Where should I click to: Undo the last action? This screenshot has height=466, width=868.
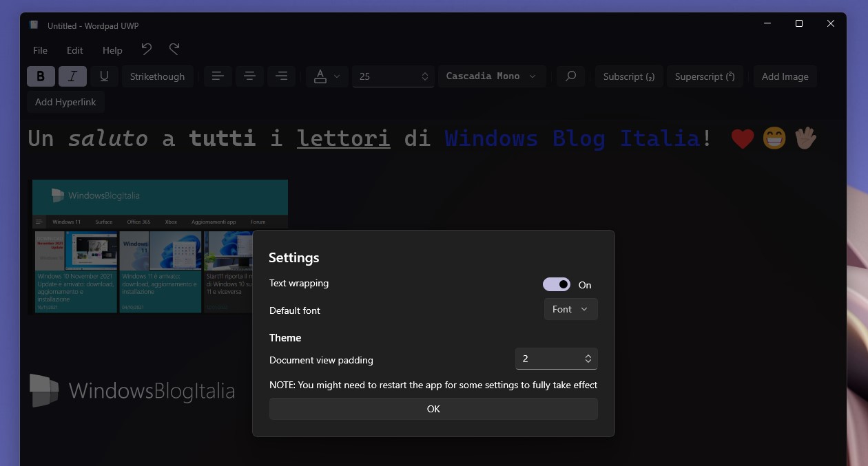click(x=146, y=49)
